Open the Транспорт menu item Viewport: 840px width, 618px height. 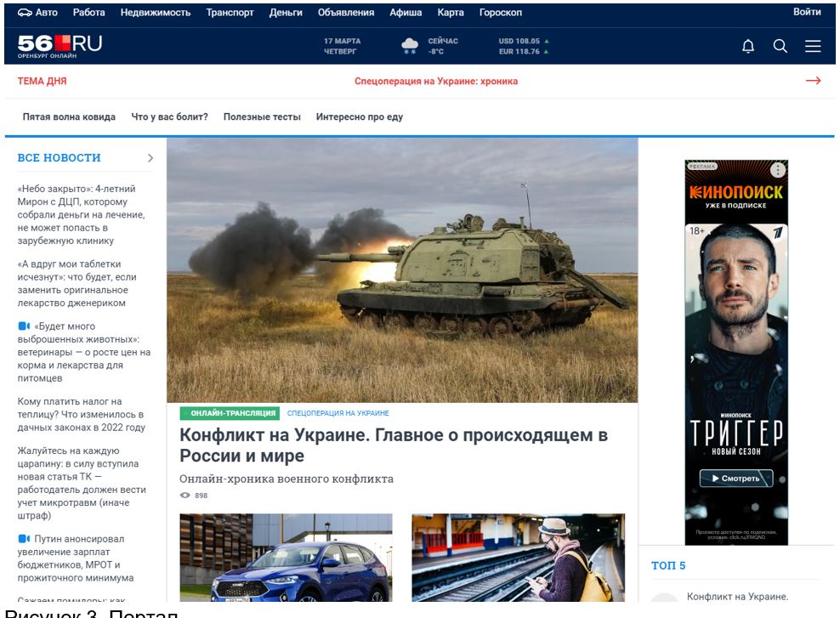tap(230, 13)
